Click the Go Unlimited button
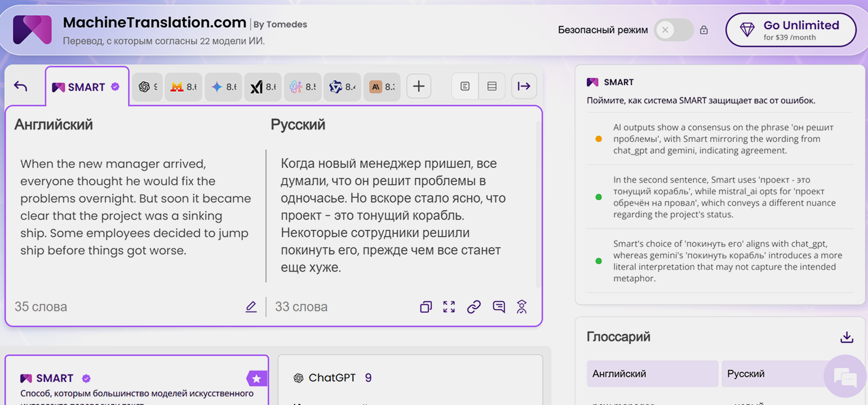The height and width of the screenshot is (405, 868). tap(790, 30)
